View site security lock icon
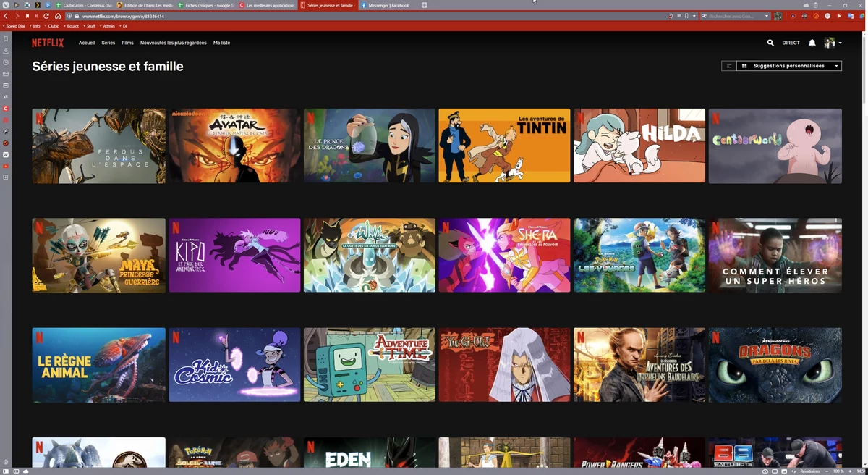The image size is (868, 475). (76, 16)
